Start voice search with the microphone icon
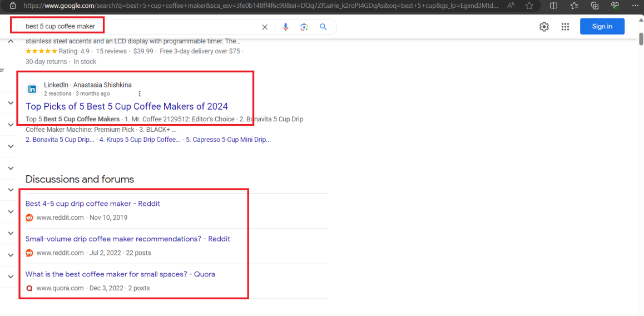Viewport: 644px width, 316px height. tap(285, 27)
